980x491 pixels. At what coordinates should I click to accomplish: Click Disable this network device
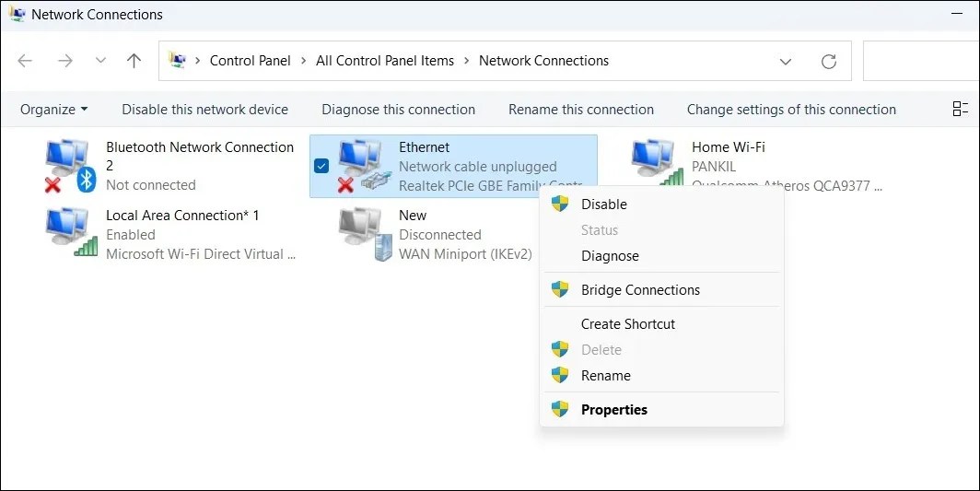click(x=205, y=110)
